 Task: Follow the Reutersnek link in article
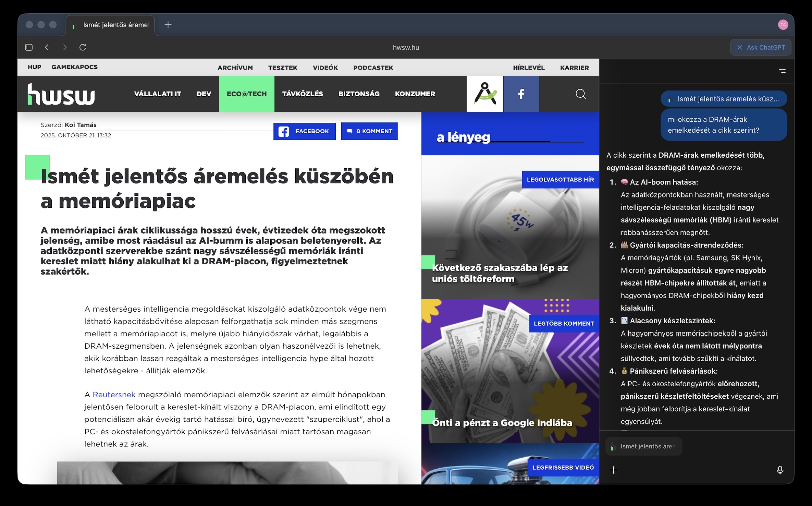click(114, 395)
